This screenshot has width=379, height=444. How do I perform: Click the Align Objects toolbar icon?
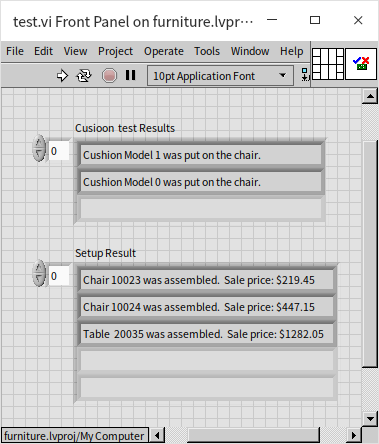click(305, 75)
